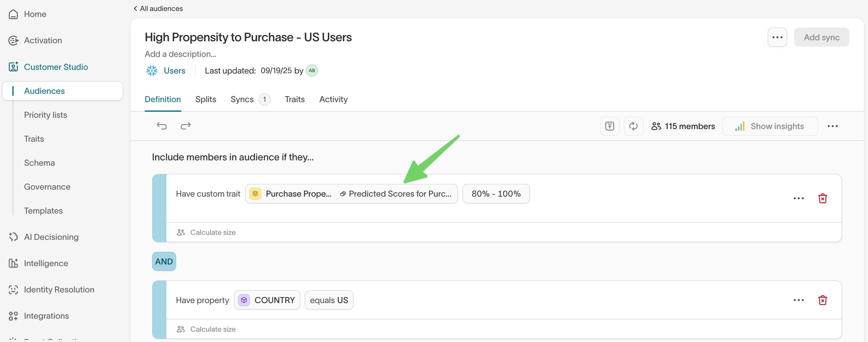Calculate size of COUNTRY condition
868x342 pixels.
pos(206,329)
